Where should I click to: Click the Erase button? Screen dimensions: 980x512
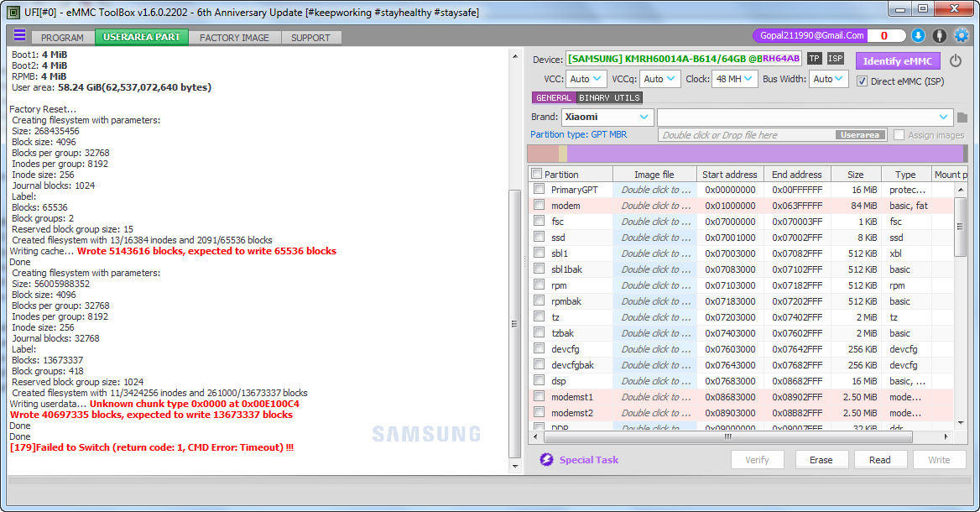click(821, 459)
